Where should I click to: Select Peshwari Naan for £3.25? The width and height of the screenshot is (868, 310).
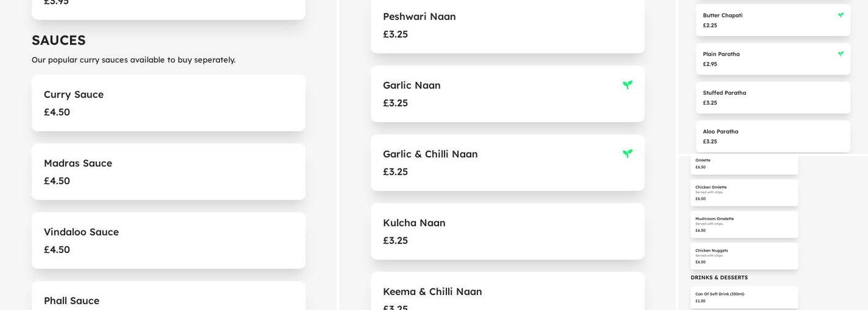(507, 25)
